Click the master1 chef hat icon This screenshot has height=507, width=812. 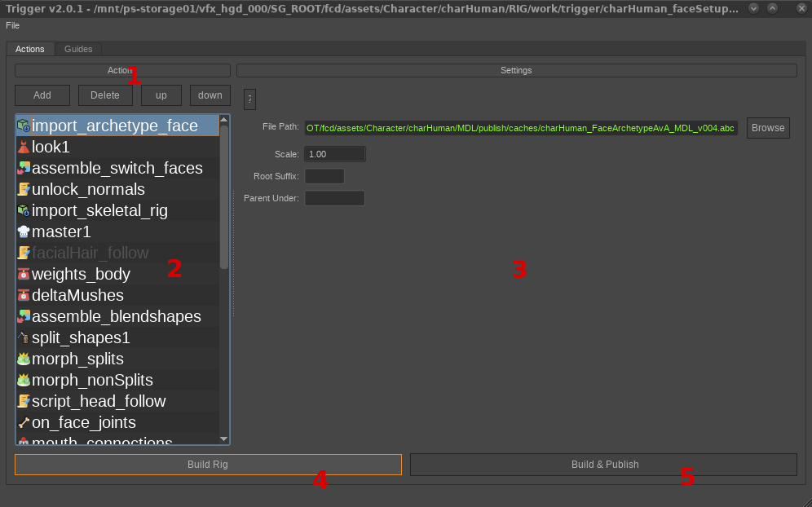[24, 231]
